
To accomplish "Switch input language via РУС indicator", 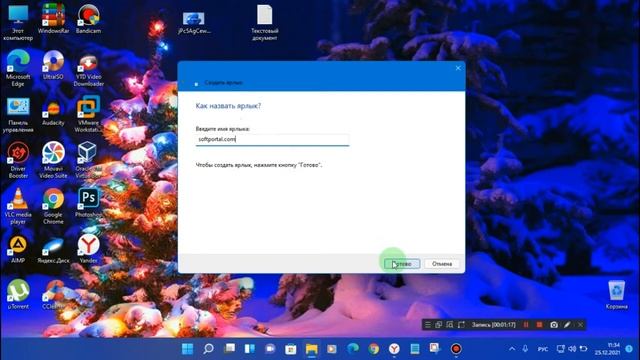I will [543, 349].
